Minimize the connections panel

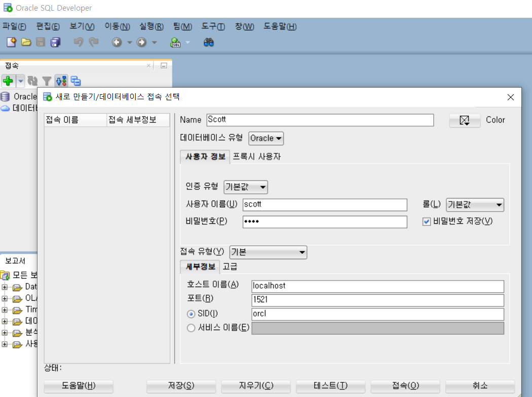click(x=164, y=66)
